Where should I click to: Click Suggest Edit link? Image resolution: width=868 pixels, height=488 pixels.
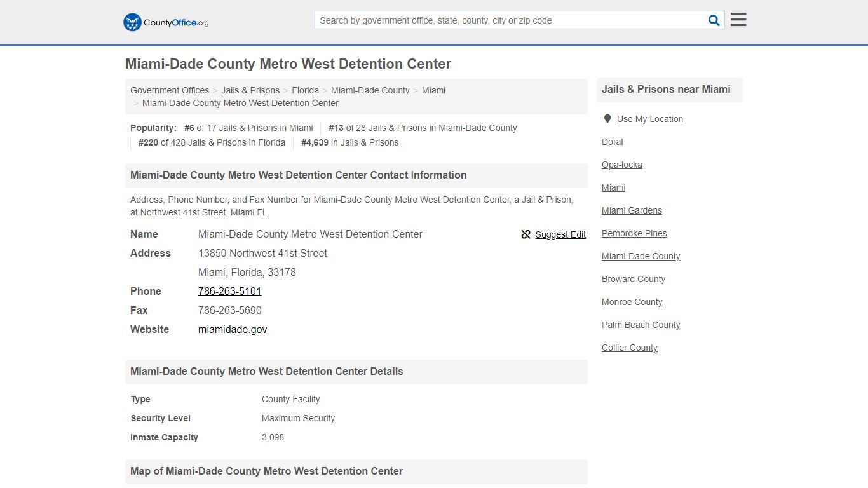[560, 234]
